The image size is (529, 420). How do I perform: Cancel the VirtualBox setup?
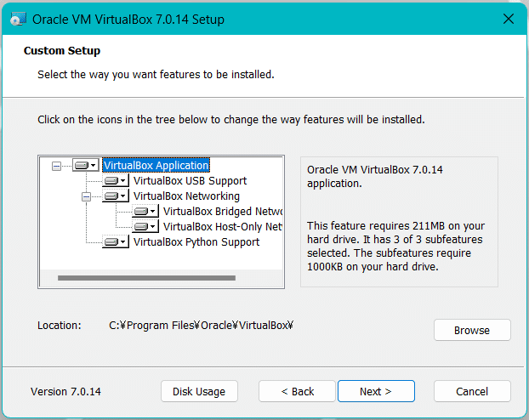point(472,391)
